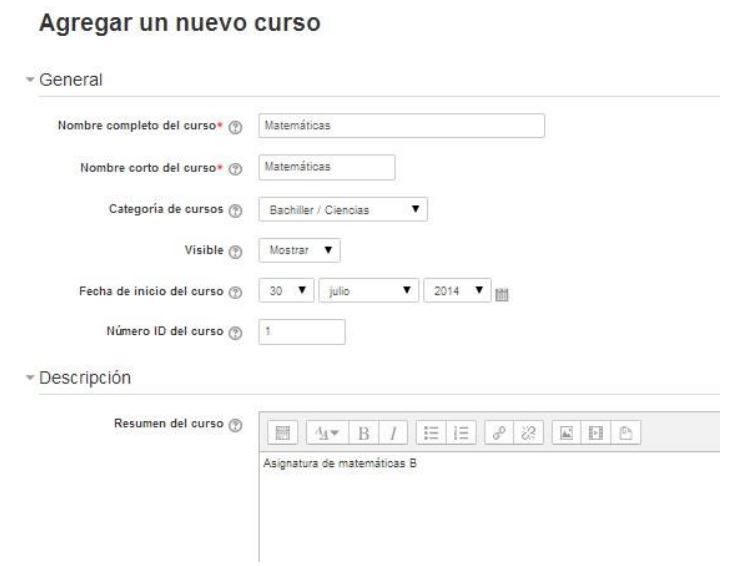The width and height of the screenshot is (731, 566).
Task: Toggle bold formatting in the editor
Action: (x=364, y=433)
